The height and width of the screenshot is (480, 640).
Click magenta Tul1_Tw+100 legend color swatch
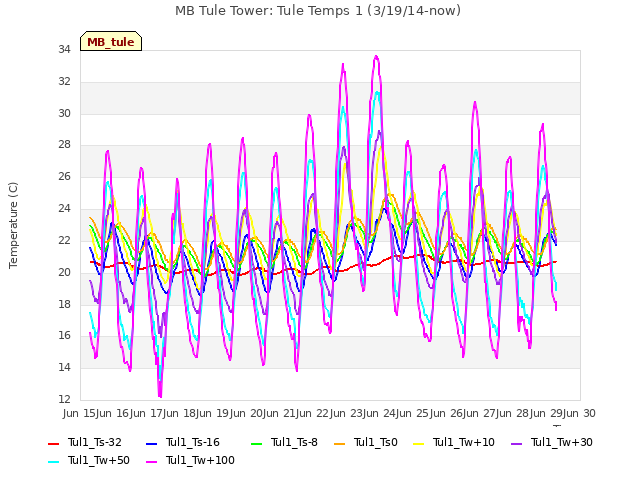click(151, 462)
